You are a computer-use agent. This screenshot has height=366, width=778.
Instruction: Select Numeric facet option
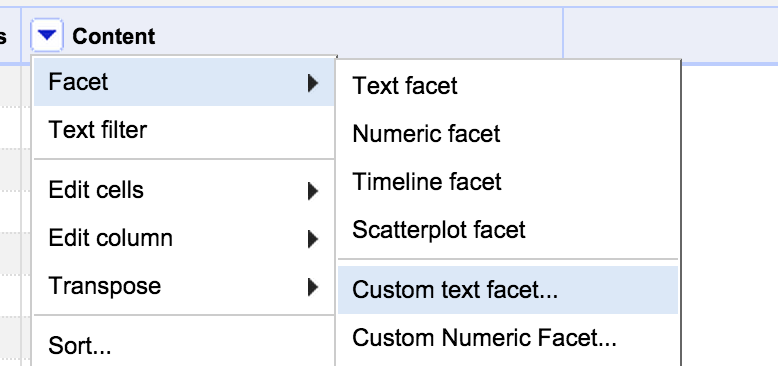[x=508, y=134]
